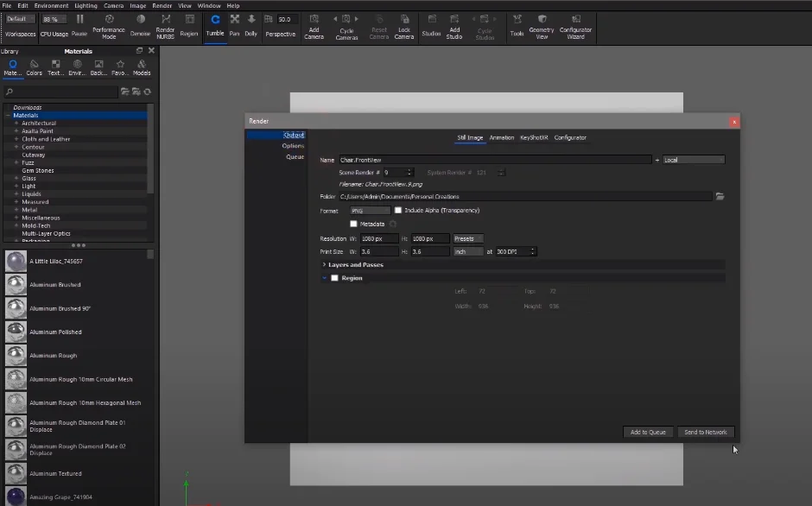
Task: Open the inch units dropdown
Action: pyautogui.click(x=468, y=252)
